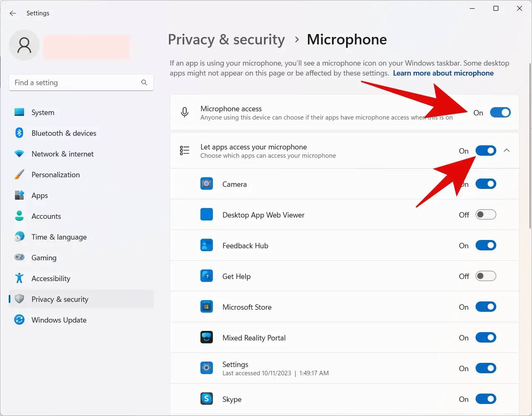Click the user profile avatar
532x416 pixels.
click(24, 45)
